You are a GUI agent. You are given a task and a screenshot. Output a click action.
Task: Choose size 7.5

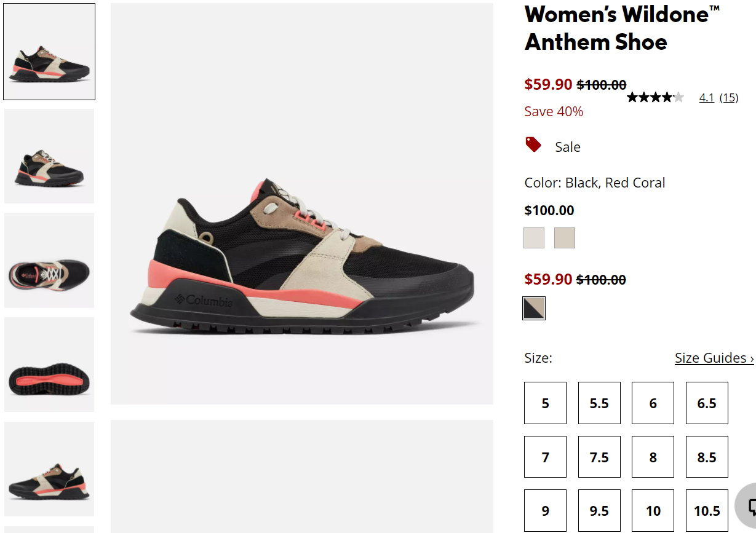[599, 457]
